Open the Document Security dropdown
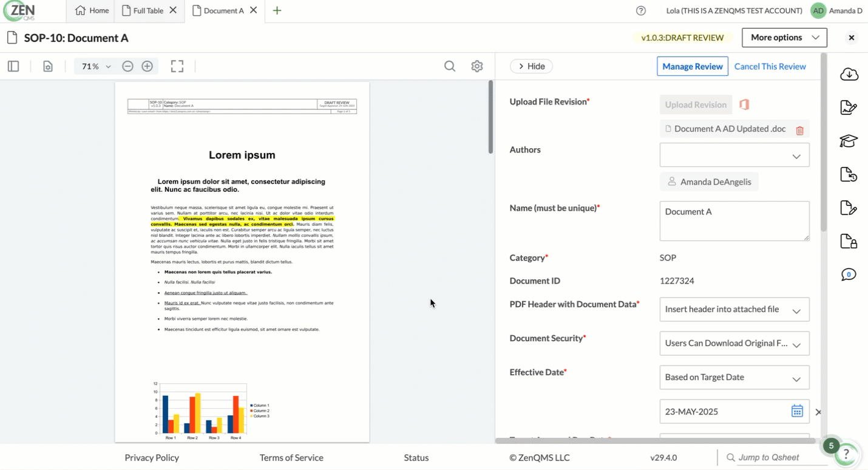The width and height of the screenshot is (868, 470). coord(734,344)
